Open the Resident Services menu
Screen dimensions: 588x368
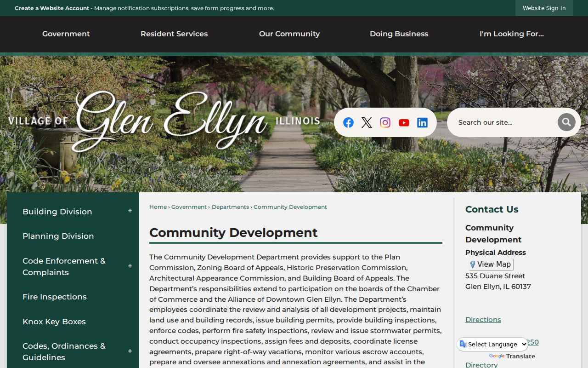[174, 34]
